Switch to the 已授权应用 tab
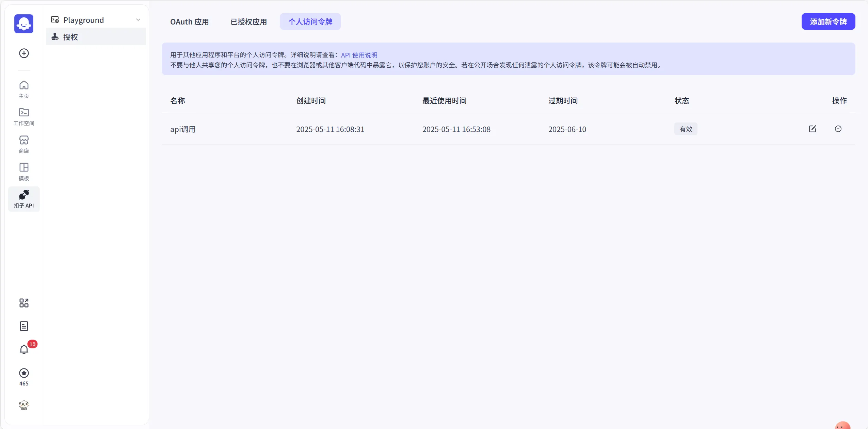The image size is (868, 429). click(248, 21)
